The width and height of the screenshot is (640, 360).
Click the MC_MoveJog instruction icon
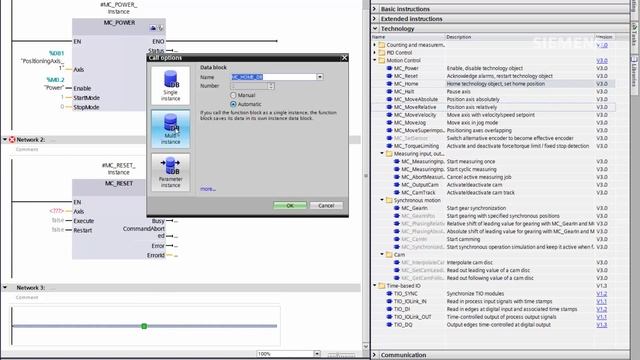(389, 122)
